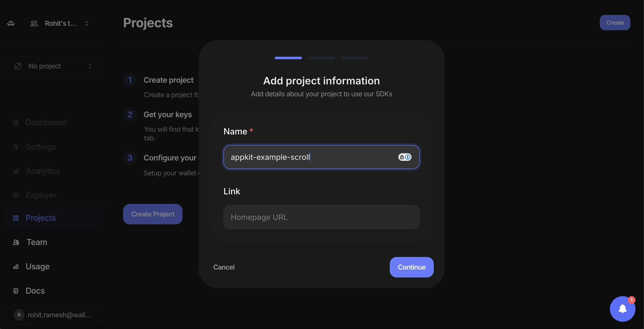The height and width of the screenshot is (329, 644).
Task: Click the Team people icon in sidebar
Action: pyautogui.click(x=16, y=242)
